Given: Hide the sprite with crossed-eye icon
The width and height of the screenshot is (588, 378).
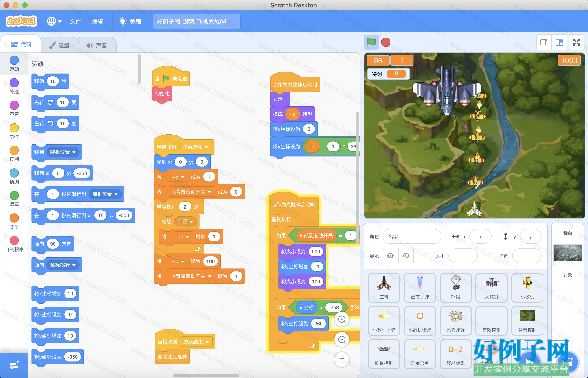Looking at the screenshot, I should click(406, 256).
